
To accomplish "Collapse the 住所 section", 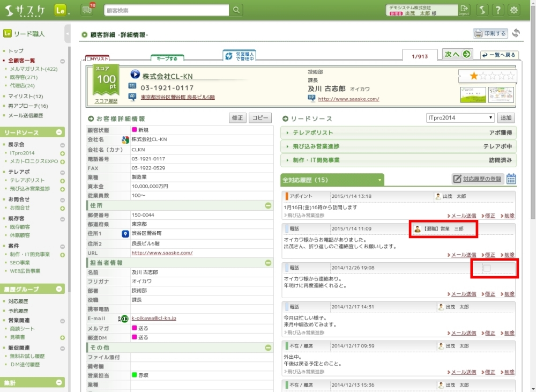I will (x=268, y=205).
